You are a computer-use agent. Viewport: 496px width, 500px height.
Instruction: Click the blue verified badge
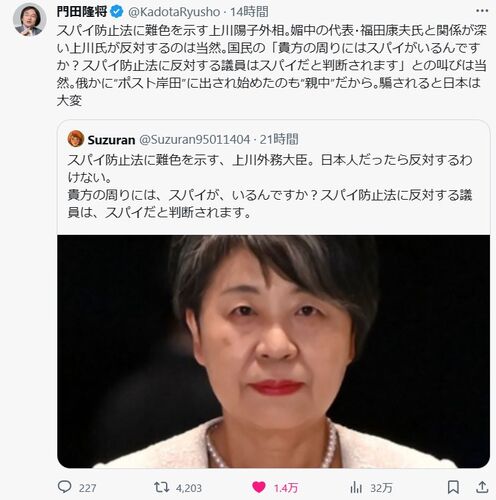pyautogui.click(x=116, y=12)
